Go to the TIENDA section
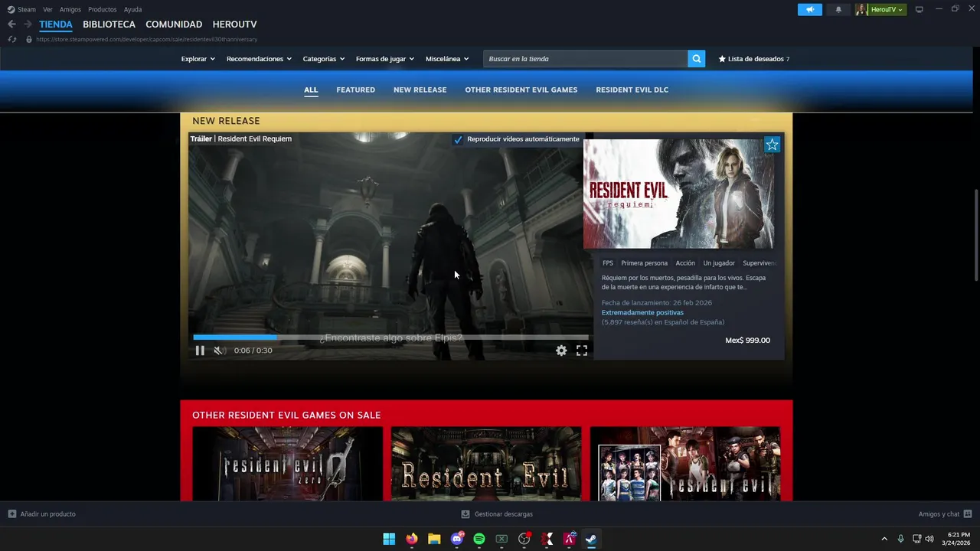The width and height of the screenshot is (980, 551). coord(56,24)
